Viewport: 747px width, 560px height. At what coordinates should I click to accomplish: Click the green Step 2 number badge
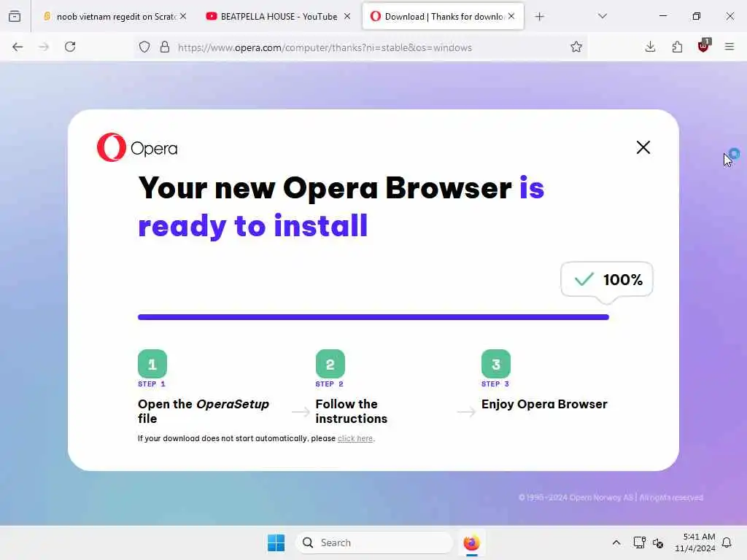(330, 364)
